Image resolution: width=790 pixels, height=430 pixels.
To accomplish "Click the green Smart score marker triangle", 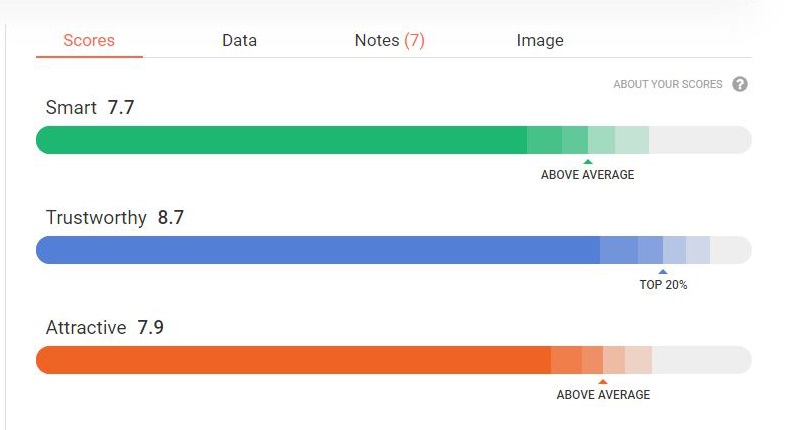I will [x=587, y=162].
